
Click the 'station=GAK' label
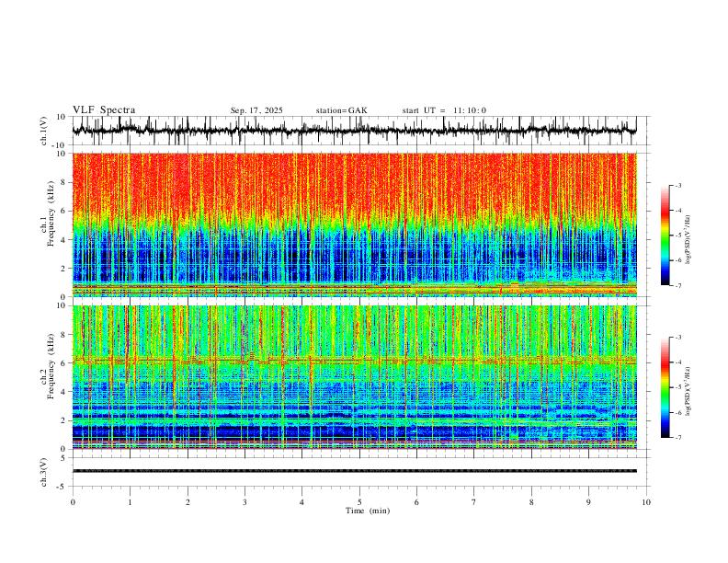341,110
